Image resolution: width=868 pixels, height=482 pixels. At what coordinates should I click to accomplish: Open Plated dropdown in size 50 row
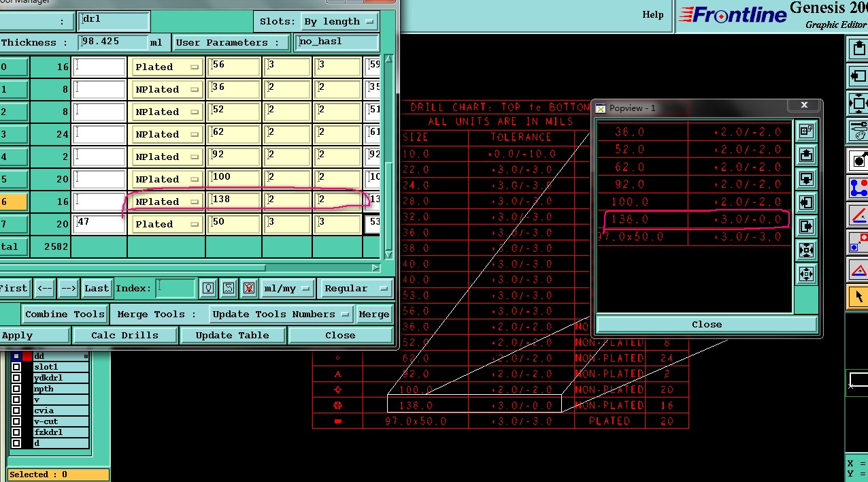point(167,224)
